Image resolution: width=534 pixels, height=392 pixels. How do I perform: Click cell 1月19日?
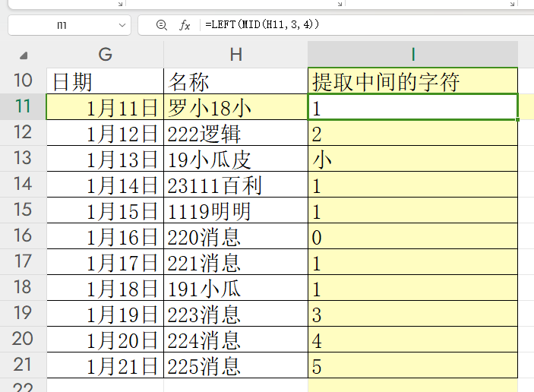(x=106, y=314)
